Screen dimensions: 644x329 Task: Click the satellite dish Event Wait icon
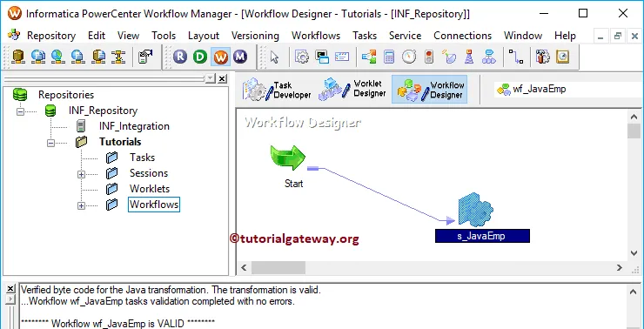[x=449, y=57]
